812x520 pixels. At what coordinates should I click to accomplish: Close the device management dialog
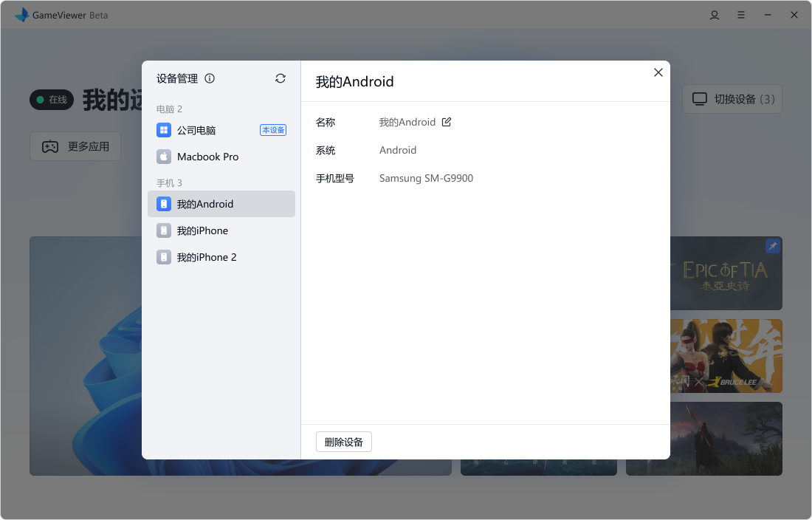(658, 72)
